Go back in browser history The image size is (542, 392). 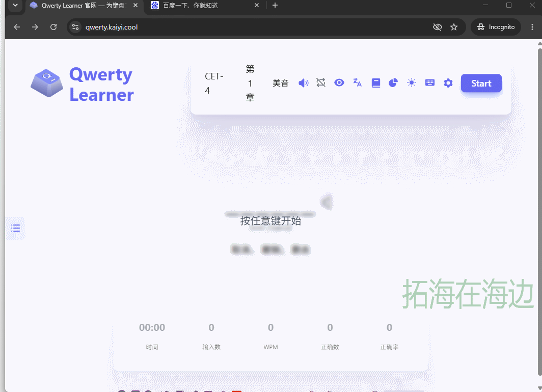point(17,27)
